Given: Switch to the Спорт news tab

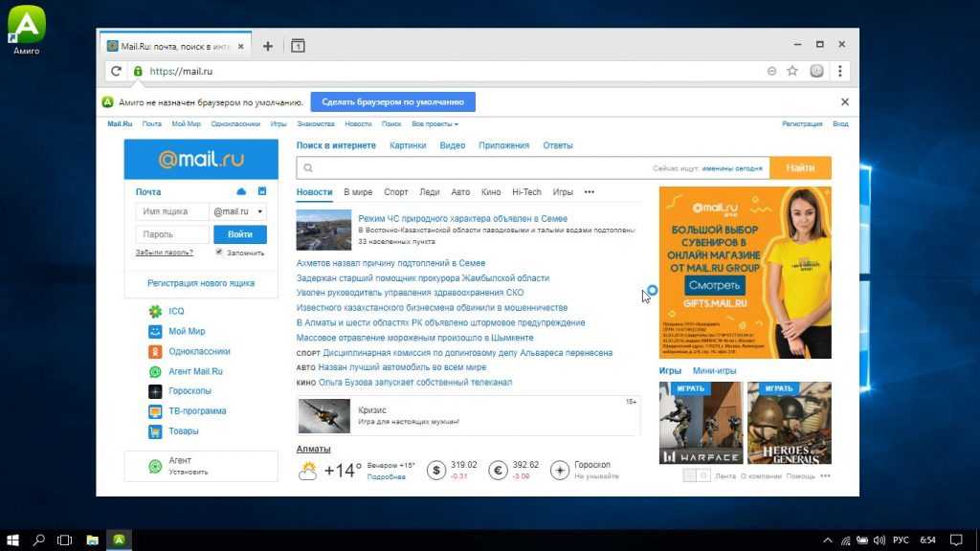Looking at the screenshot, I should tap(395, 192).
